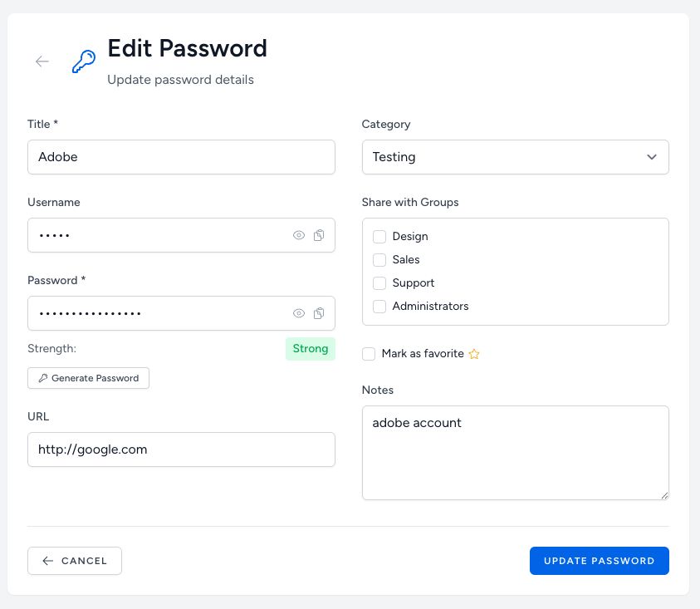The width and height of the screenshot is (700, 609).
Task: Copy the username using the clipboard icon
Action: pos(319,235)
